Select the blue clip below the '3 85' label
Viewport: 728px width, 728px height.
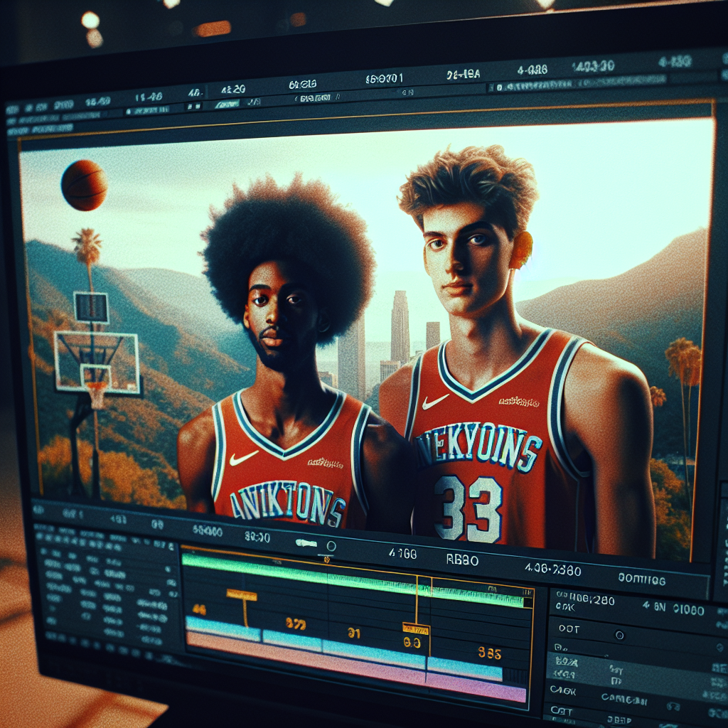[x=464, y=670]
